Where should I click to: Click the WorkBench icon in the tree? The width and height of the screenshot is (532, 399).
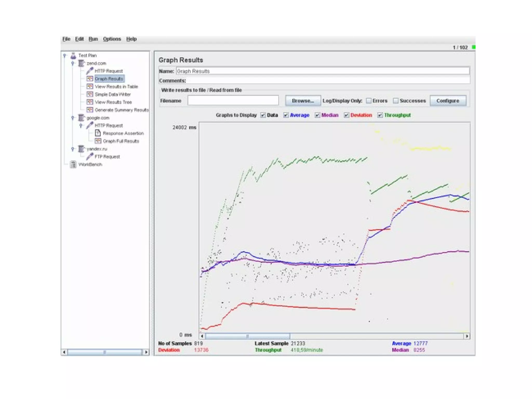(73, 164)
